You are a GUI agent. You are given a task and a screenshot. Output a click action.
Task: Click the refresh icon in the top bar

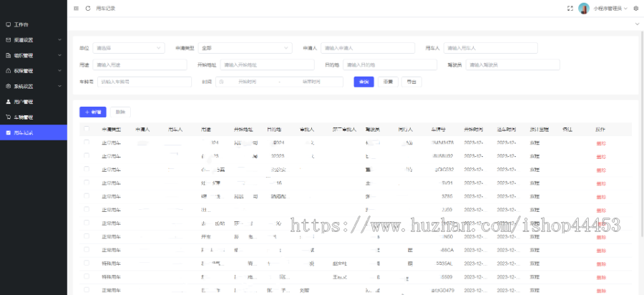88,8
